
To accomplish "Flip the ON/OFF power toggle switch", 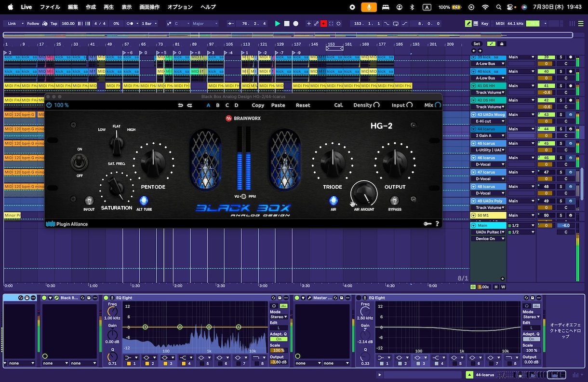I will point(80,162).
